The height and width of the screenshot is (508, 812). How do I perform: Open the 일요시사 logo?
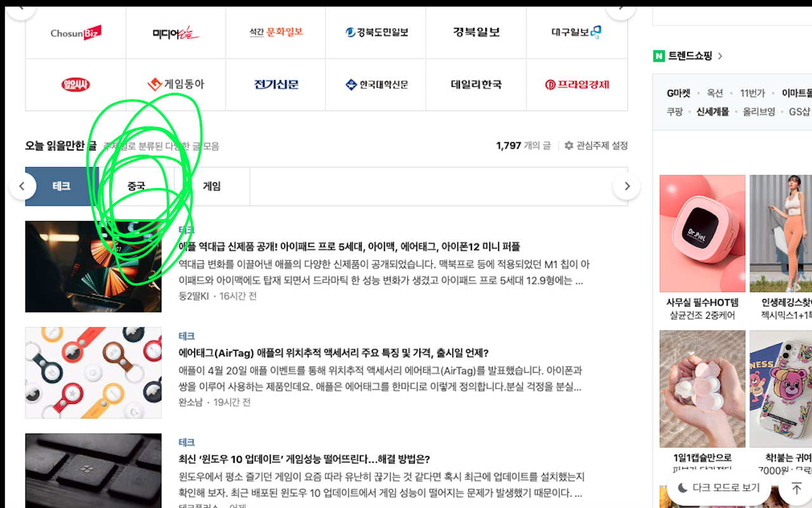tap(75, 84)
